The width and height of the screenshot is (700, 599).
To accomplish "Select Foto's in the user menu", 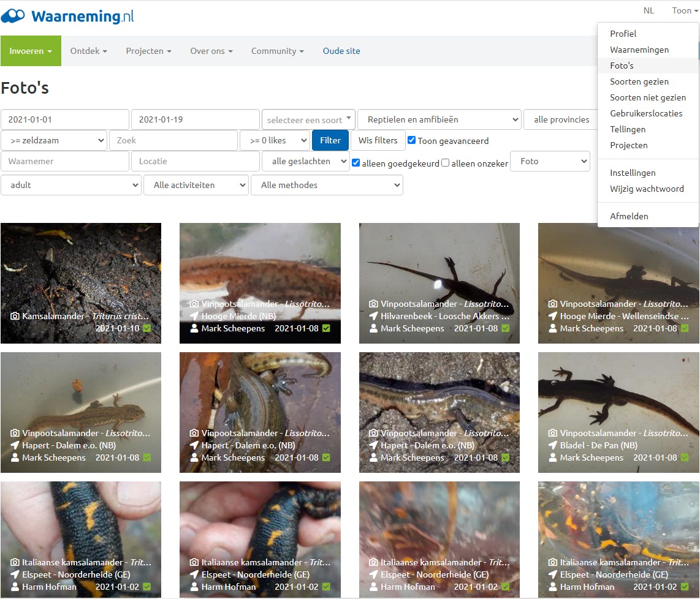I will [x=649, y=66].
